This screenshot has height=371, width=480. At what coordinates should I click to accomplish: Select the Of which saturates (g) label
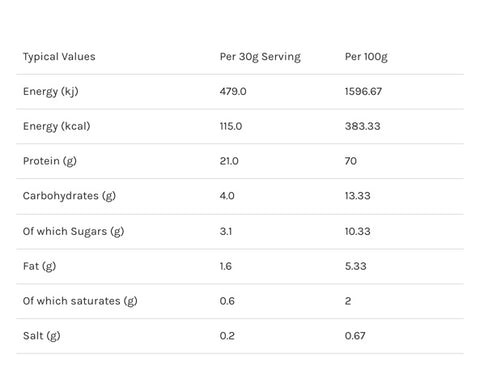click(x=80, y=301)
